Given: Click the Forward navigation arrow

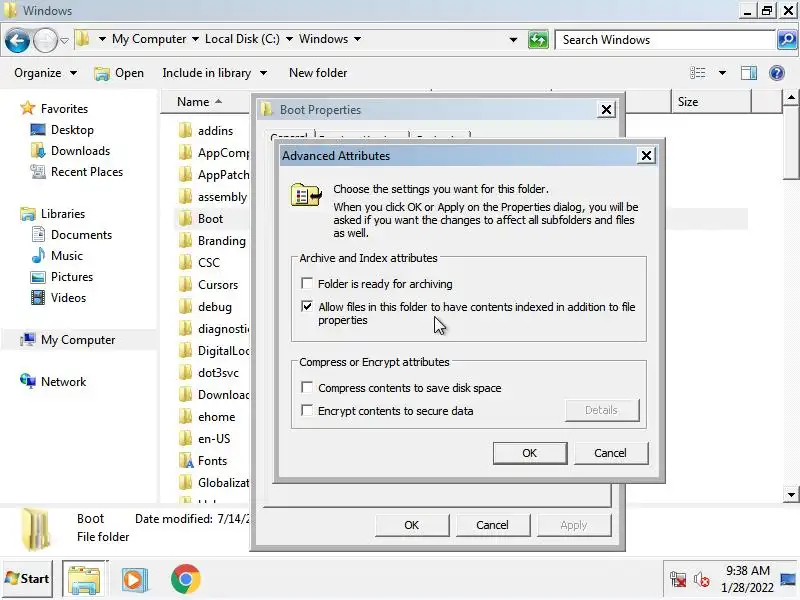Looking at the screenshot, I should coord(45,40).
